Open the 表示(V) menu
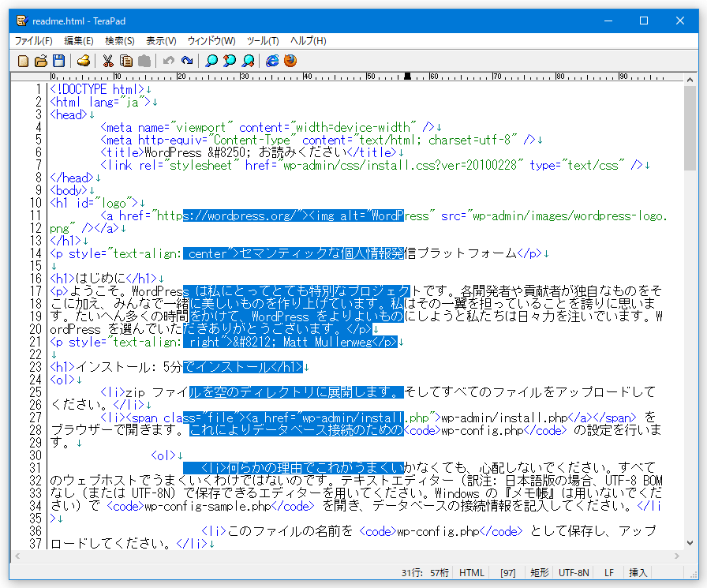The height and width of the screenshot is (588, 707). 161,41
